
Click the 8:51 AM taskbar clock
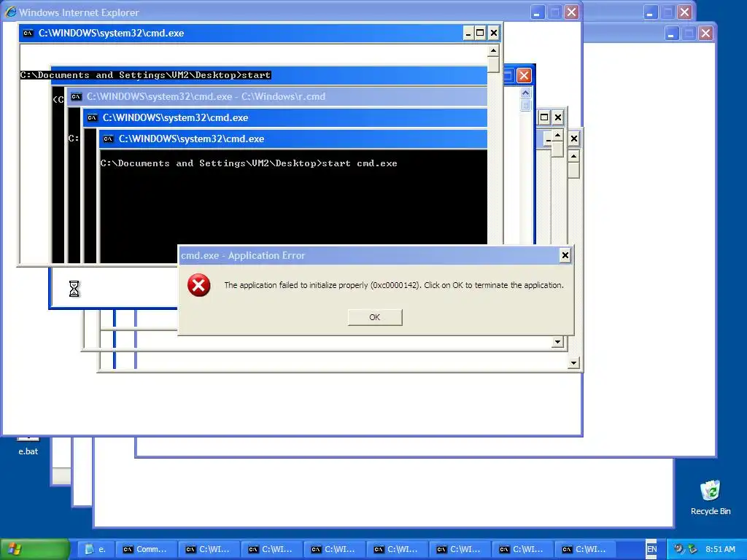tap(720, 549)
